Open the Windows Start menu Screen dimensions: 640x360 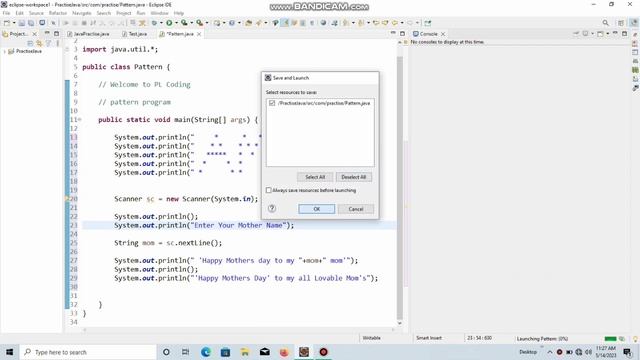10,352
